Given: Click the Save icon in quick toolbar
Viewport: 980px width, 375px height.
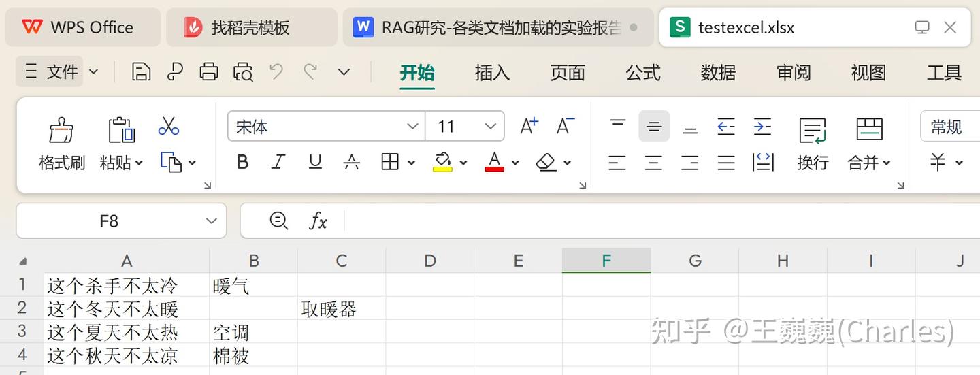Looking at the screenshot, I should 141,71.
